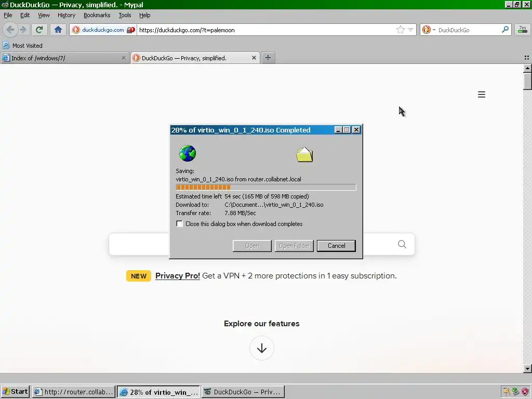This screenshot has width=532, height=399.
Task: Click the NEW badge
Action: click(x=138, y=276)
